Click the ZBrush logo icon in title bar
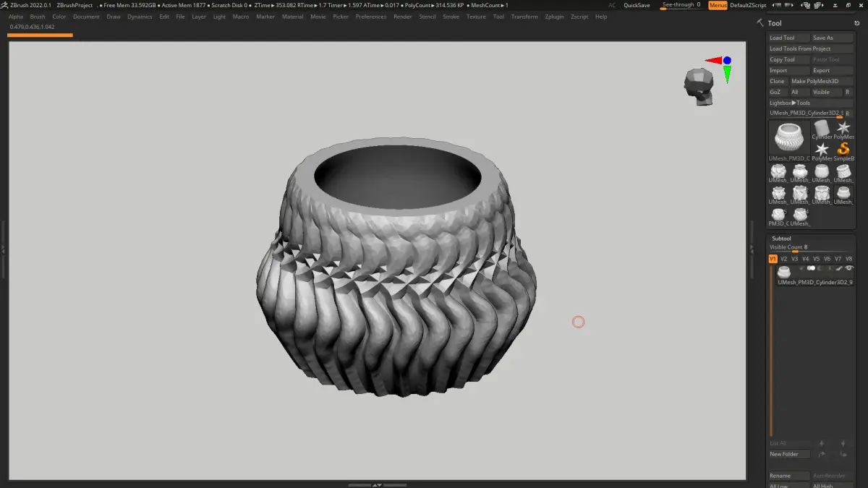 5,5
